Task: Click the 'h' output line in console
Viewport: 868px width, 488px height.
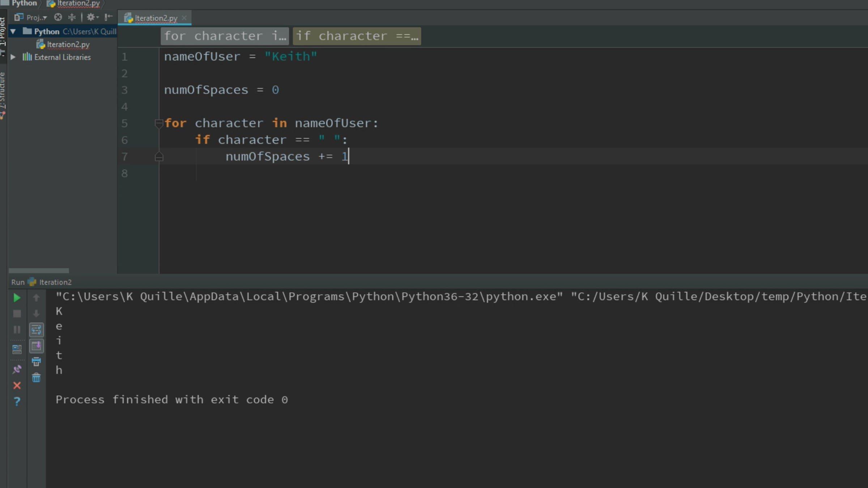Action: (x=59, y=370)
